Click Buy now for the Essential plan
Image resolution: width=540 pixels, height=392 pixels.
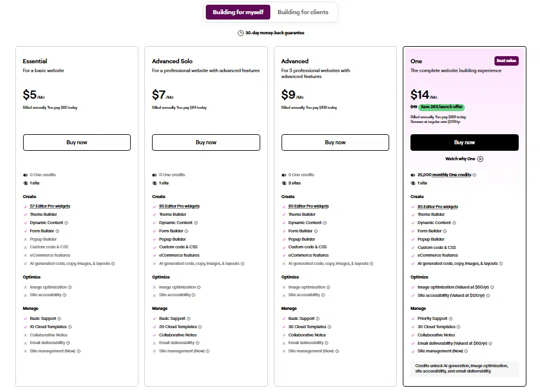(x=76, y=142)
